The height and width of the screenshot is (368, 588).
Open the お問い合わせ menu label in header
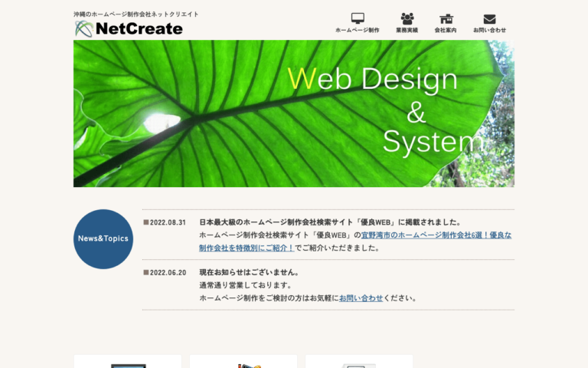coord(489,30)
